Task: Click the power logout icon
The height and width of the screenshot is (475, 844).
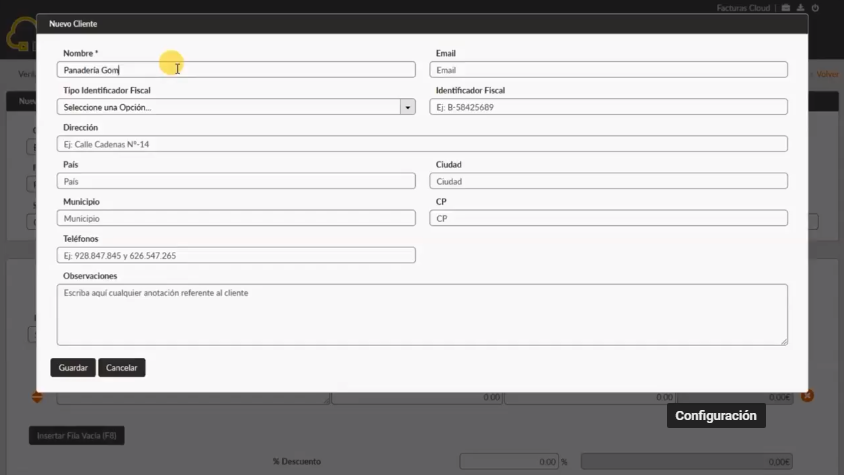Action: tap(816, 8)
